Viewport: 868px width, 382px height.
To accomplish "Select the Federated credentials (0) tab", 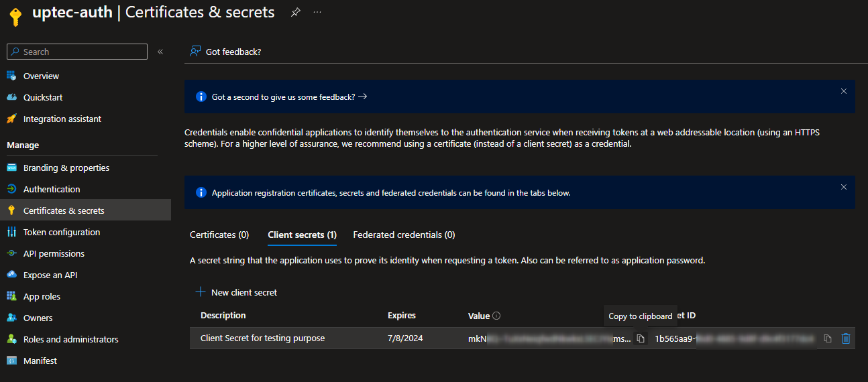I will tap(404, 235).
